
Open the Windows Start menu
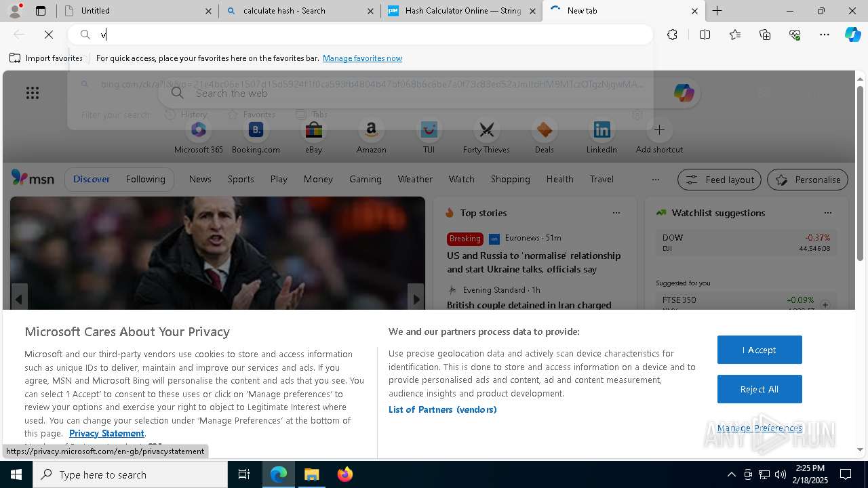(x=16, y=474)
